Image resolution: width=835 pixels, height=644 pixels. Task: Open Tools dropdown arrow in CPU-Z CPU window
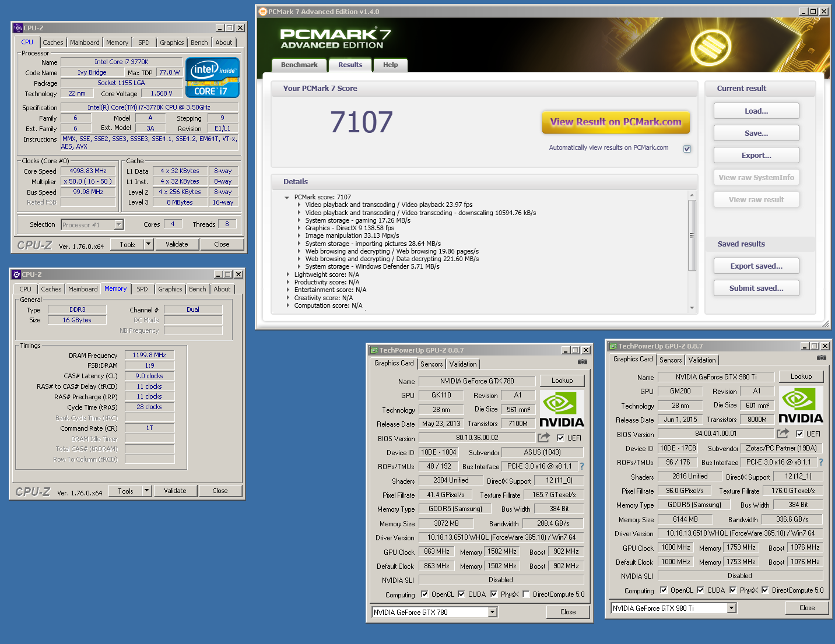(x=148, y=244)
